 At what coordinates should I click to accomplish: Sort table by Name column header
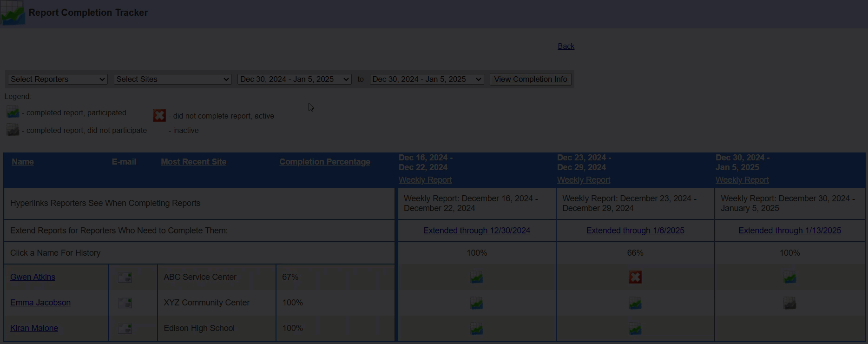point(23,162)
